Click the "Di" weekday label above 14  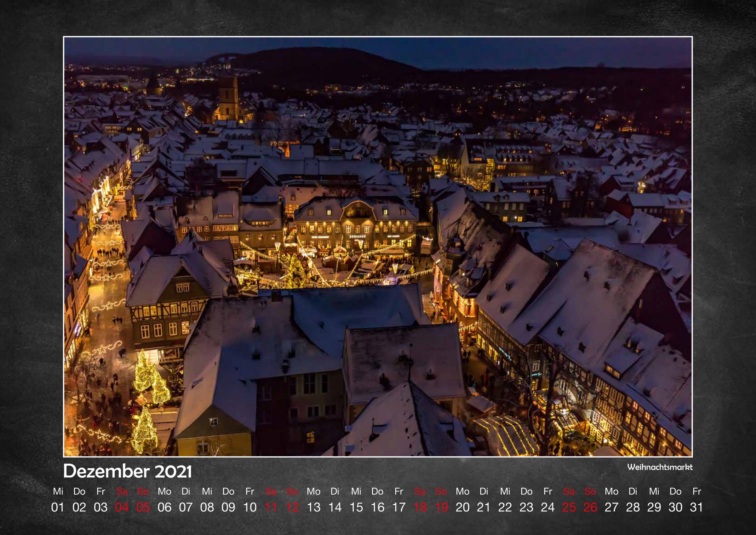point(335,491)
